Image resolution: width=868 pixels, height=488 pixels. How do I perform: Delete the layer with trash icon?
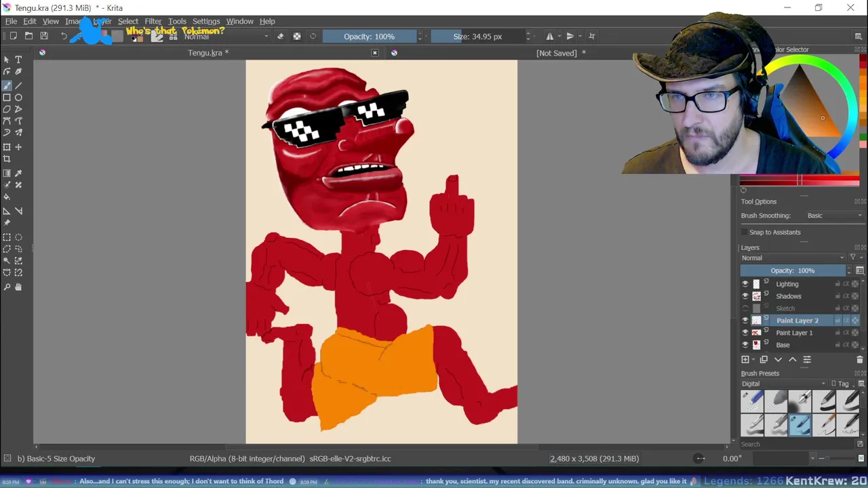tap(860, 359)
